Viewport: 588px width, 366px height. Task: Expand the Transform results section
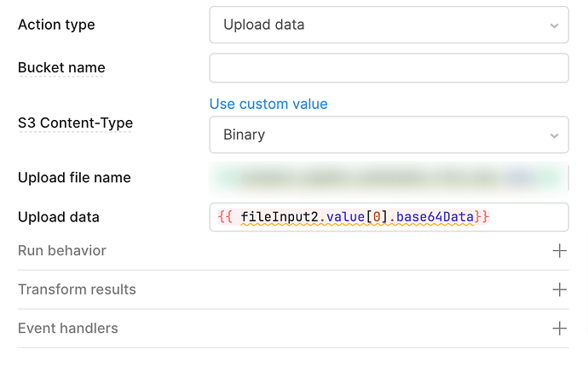[293, 289]
